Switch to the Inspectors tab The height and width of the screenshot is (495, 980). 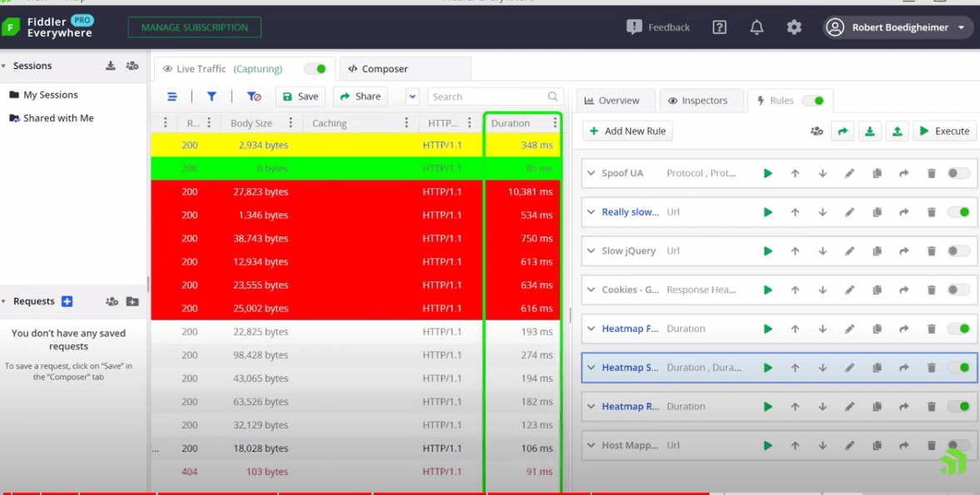point(700,101)
